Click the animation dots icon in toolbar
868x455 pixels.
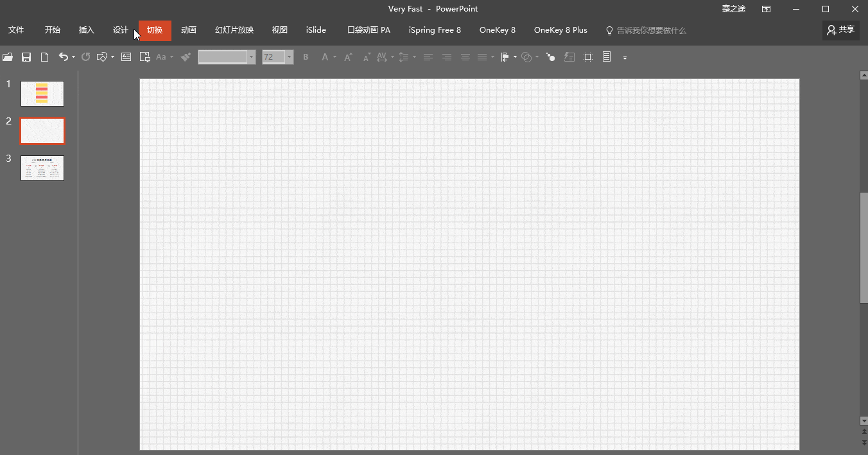pos(551,57)
